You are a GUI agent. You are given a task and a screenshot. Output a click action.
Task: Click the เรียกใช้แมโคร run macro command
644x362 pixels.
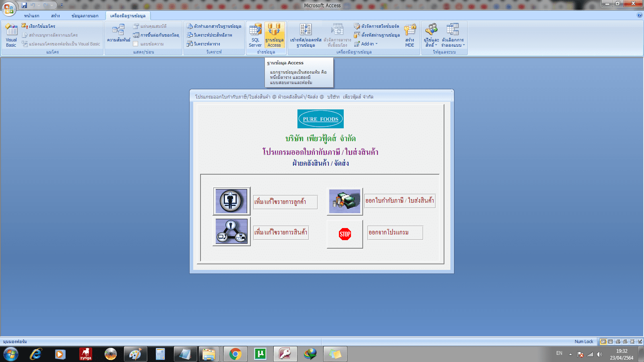39,26
